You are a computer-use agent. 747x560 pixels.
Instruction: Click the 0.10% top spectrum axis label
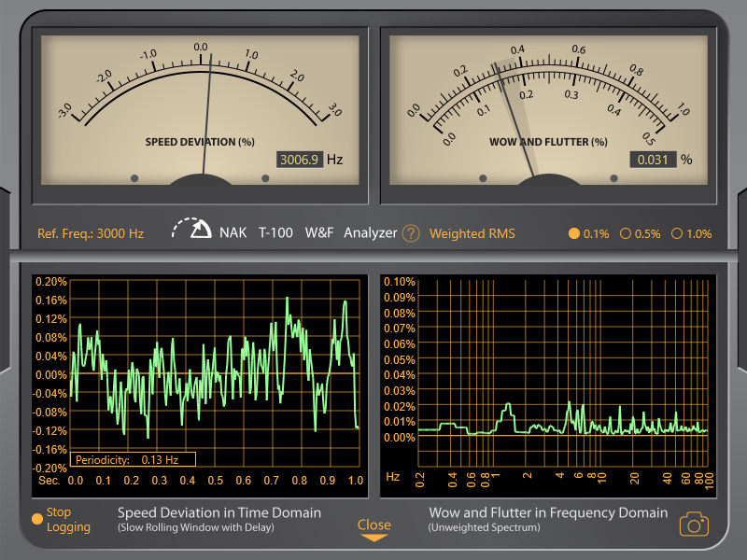tap(400, 282)
